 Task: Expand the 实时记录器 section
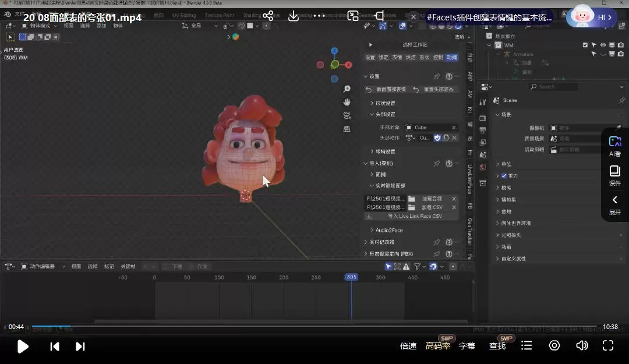[379, 242]
